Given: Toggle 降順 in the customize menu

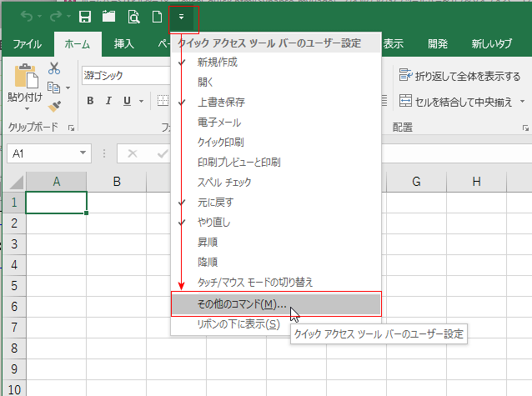Looking at the screenshot, I should coord(276,263).
